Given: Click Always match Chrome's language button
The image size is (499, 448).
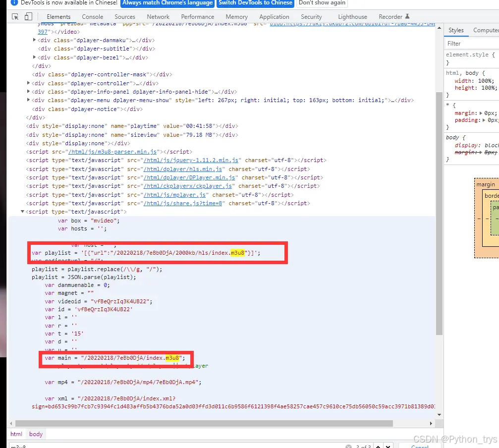Looking at the screenshot, I should tap(167, 3).
